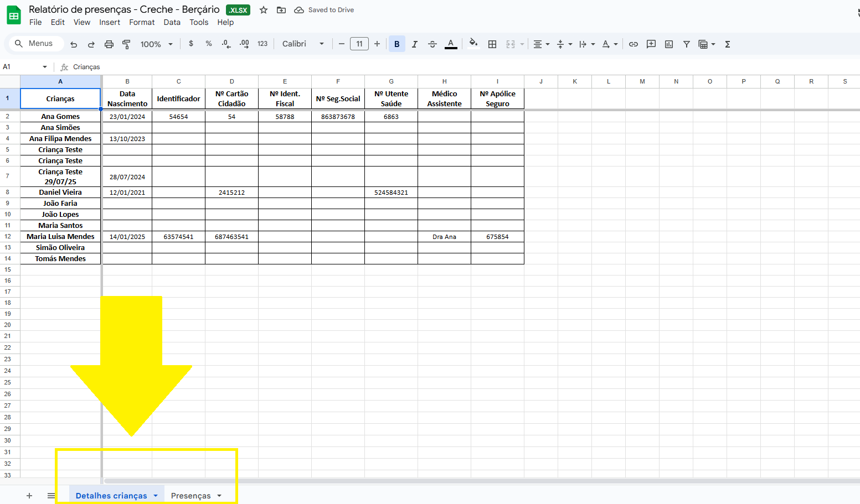Open the all sheets list icon
The height and width of the screenshot is (504, 860).
(x=51, y=496)
